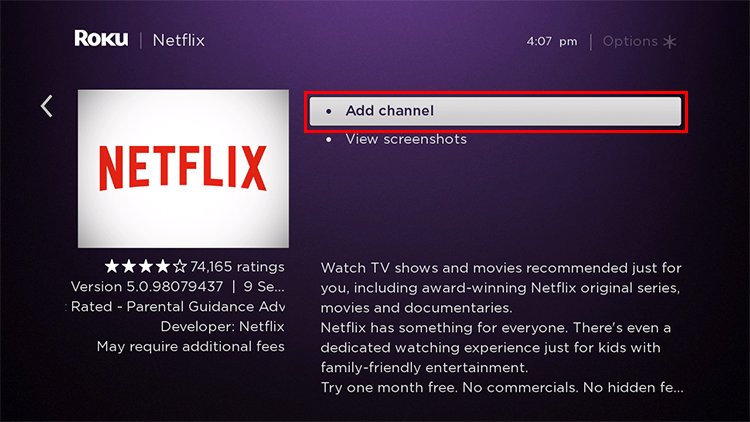Click the star rating icons
The width and height of the screenshot is (750, 422).
[x=145, y=266]
